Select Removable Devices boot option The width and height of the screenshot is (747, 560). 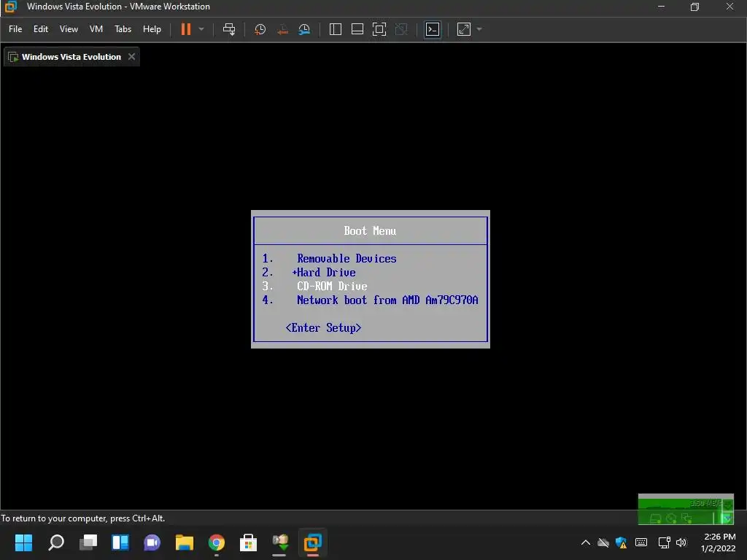[347, 259]
